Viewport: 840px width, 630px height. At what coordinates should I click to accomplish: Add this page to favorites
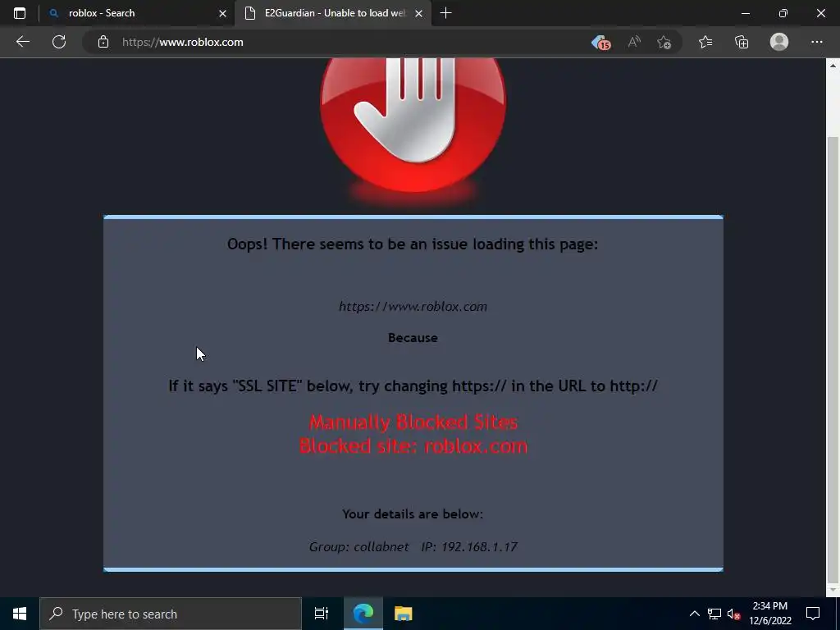coord(664,42)
